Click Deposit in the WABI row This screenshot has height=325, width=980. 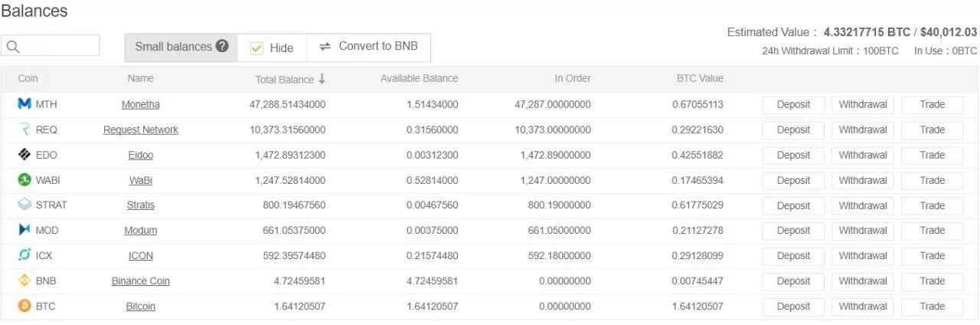click(793, 181)
